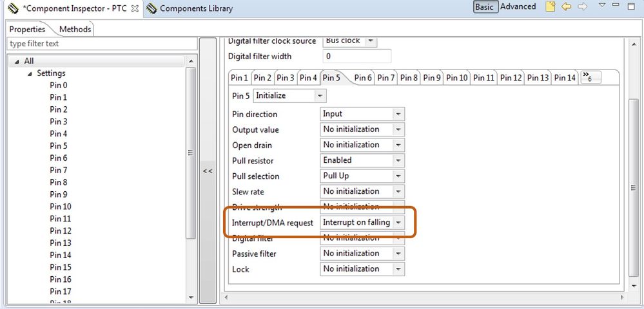Select Pin 15 in the settings tree

pos(61,267)
